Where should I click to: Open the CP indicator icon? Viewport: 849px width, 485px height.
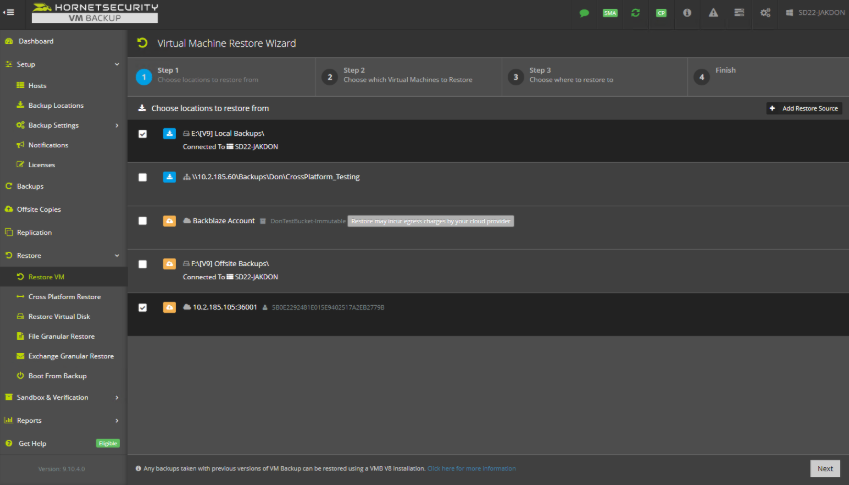[x=661, y=13]
